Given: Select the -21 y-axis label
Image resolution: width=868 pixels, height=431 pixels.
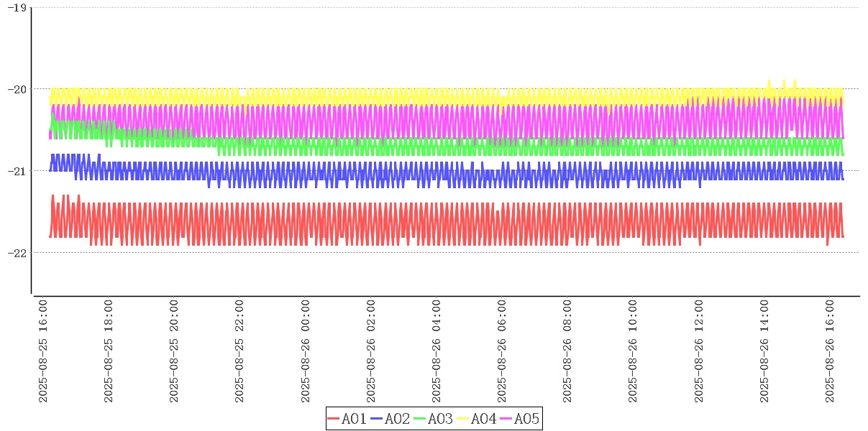Looking at the screenshot, I should [16, 171].
